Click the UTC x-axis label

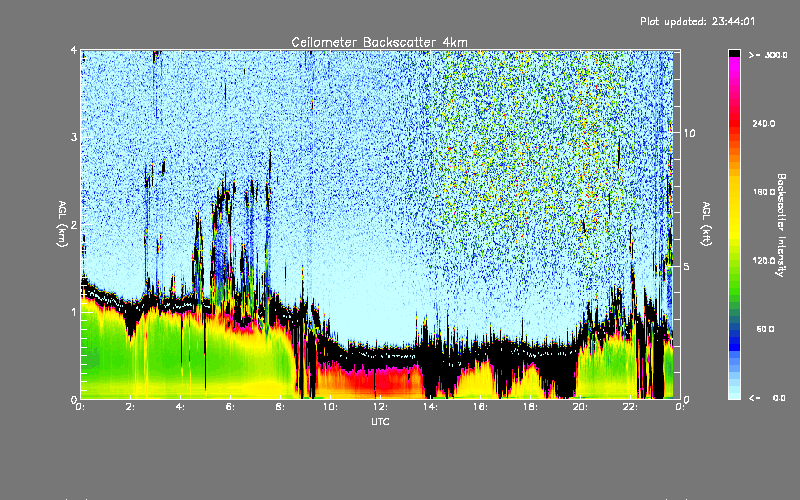[x=380, y=421]
